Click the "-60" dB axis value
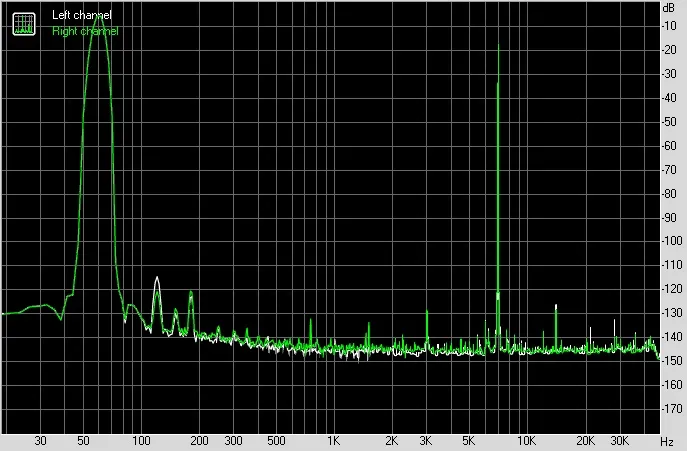This screenshot has height=451, width=687. point(669,146)
